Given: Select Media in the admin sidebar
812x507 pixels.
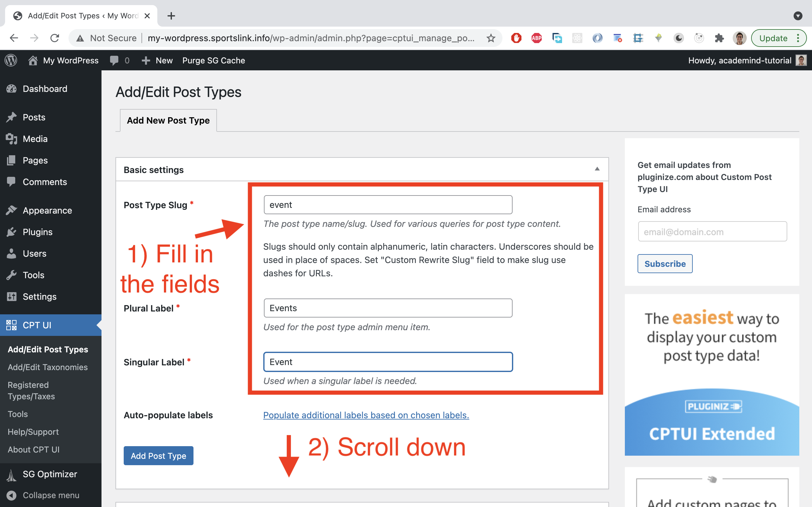Looking at the screenshot, I should [35, 139].
